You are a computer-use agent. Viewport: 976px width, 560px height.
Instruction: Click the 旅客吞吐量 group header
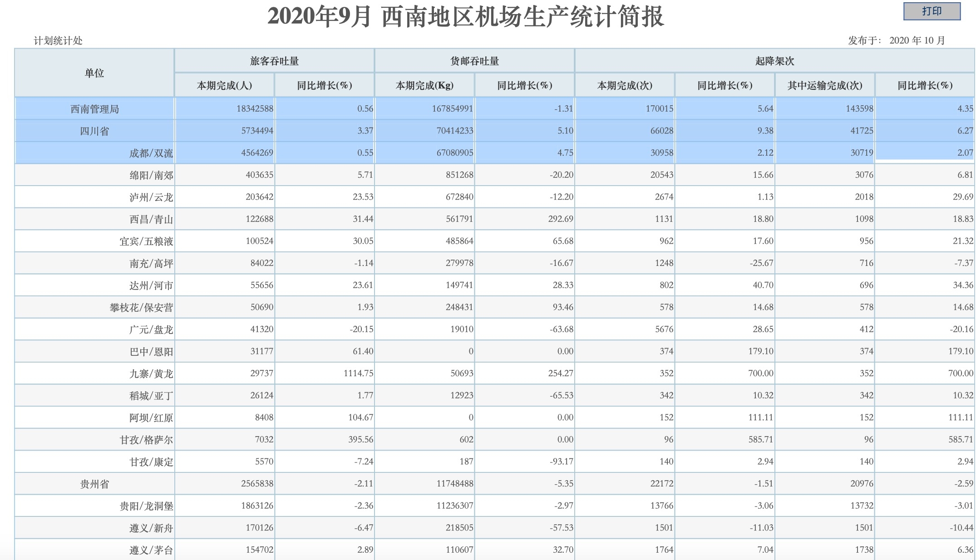274,61
